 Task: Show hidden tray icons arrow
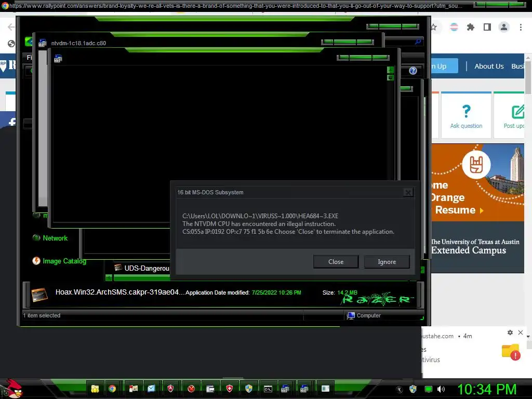400,390
